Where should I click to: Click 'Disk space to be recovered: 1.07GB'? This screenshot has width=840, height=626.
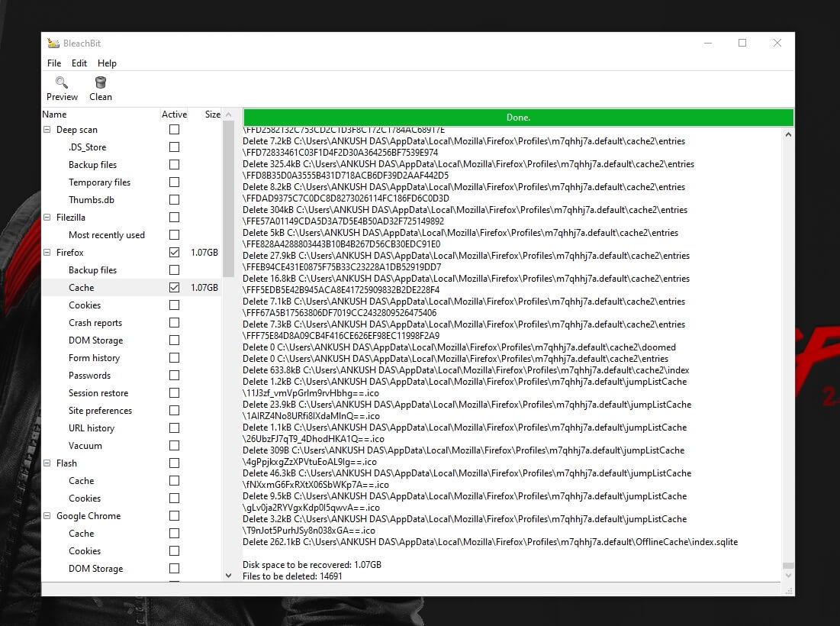click(x=312, y=565)
